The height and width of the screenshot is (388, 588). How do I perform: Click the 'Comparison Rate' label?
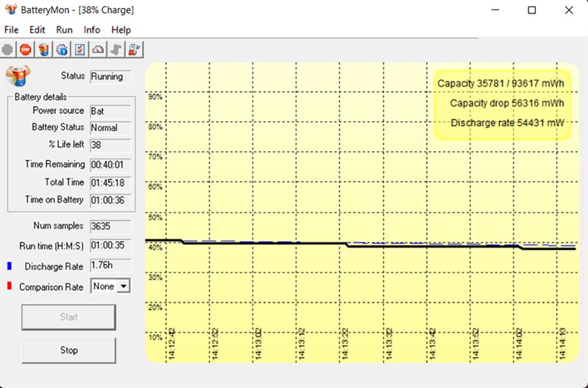pos(51,287)
